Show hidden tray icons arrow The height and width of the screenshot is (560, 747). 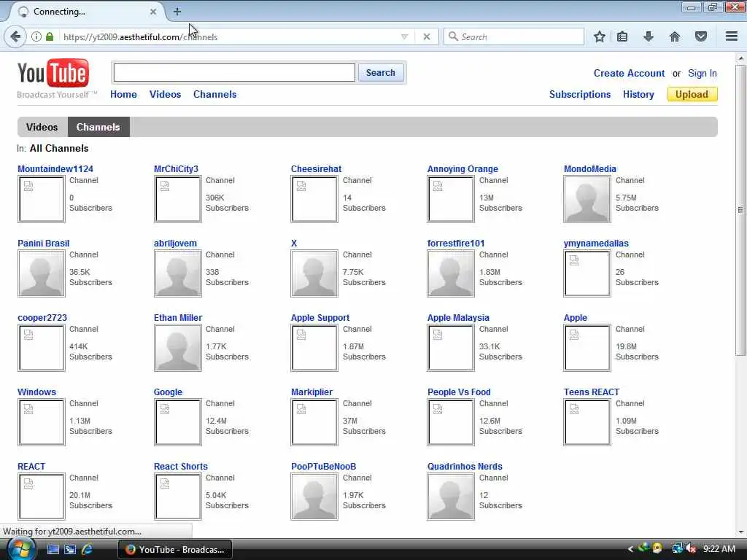coord(630,549)
